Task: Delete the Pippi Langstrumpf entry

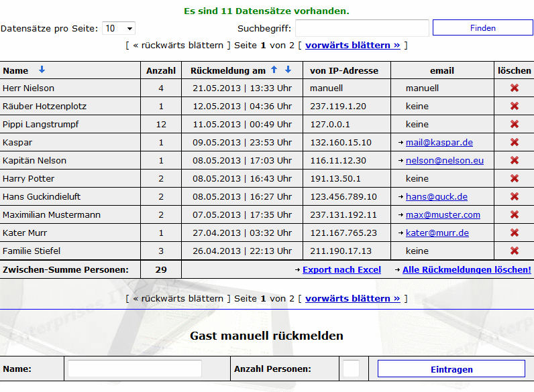Action: [x=515, y=124]
